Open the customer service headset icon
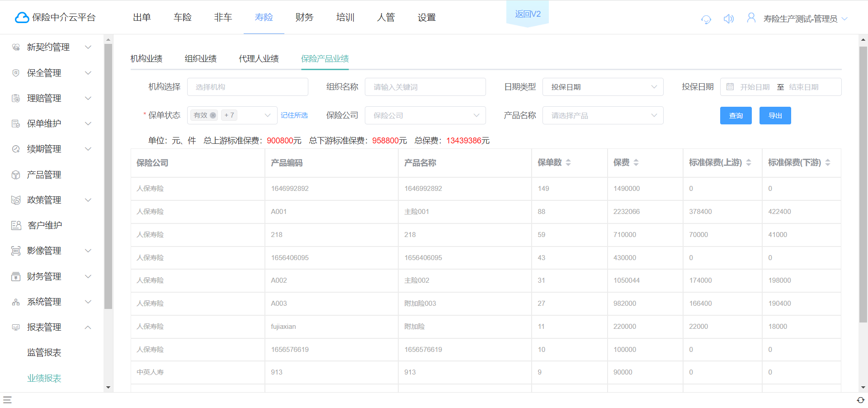 coord(706,19)
